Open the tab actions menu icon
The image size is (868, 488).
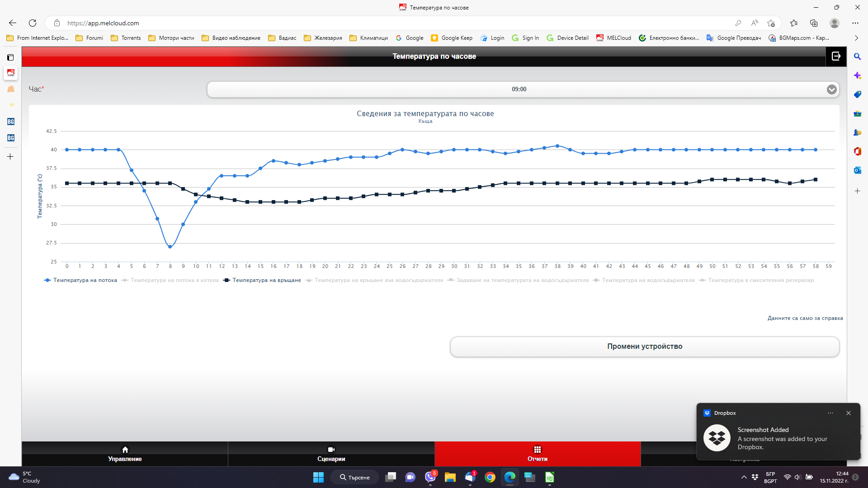point(10,57)
